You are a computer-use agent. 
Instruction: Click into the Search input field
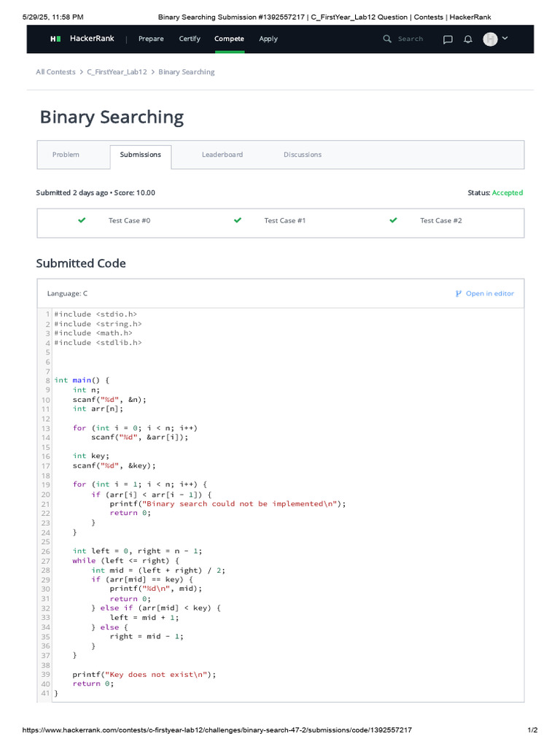point(411,39)
